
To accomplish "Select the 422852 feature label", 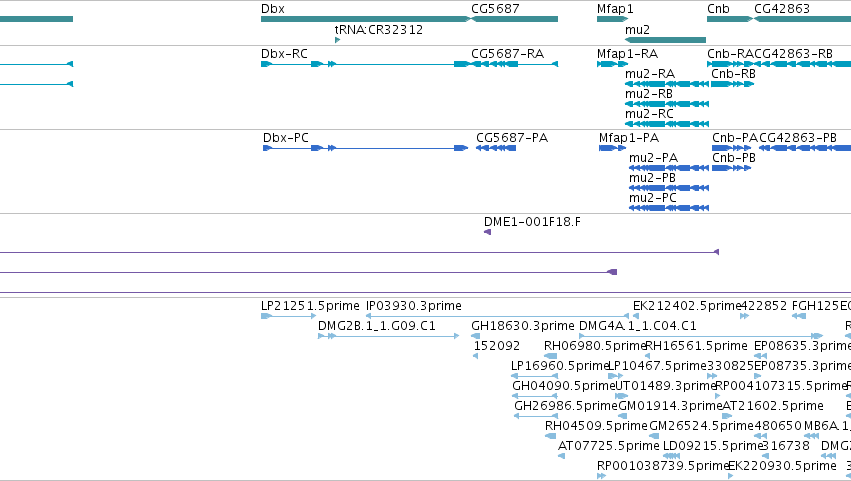I will (764, 306).
